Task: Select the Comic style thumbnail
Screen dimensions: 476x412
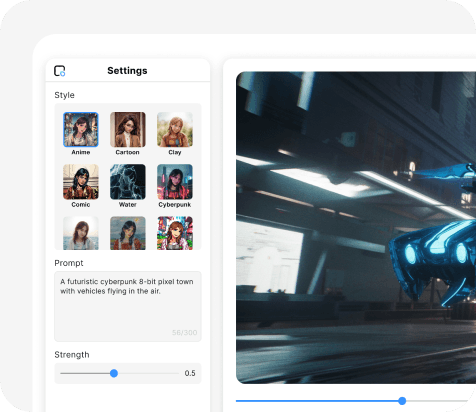Action: pyautogui.click(x=81, y=182)
